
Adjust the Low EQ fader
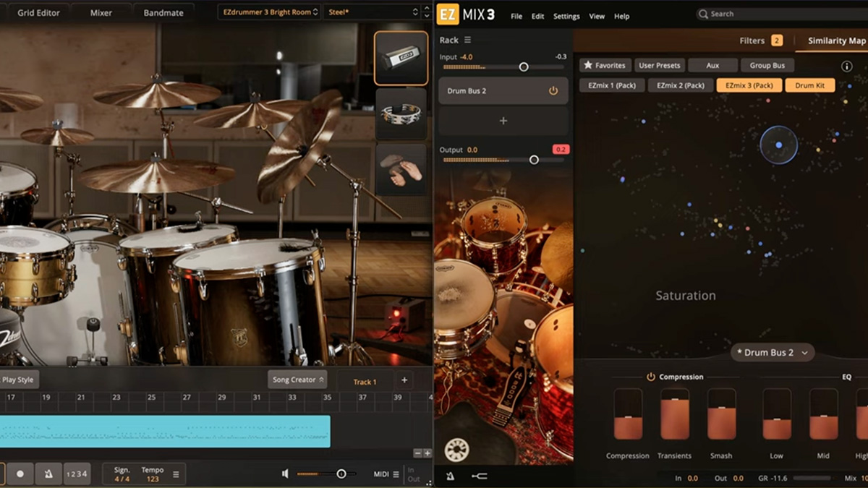pyautogui.click(x=777, y=414)
